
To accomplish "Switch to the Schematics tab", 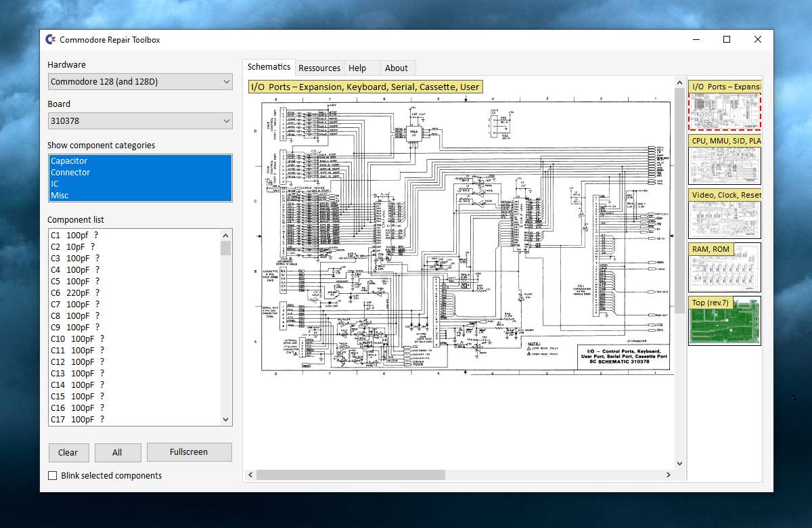I will [269, 67].
